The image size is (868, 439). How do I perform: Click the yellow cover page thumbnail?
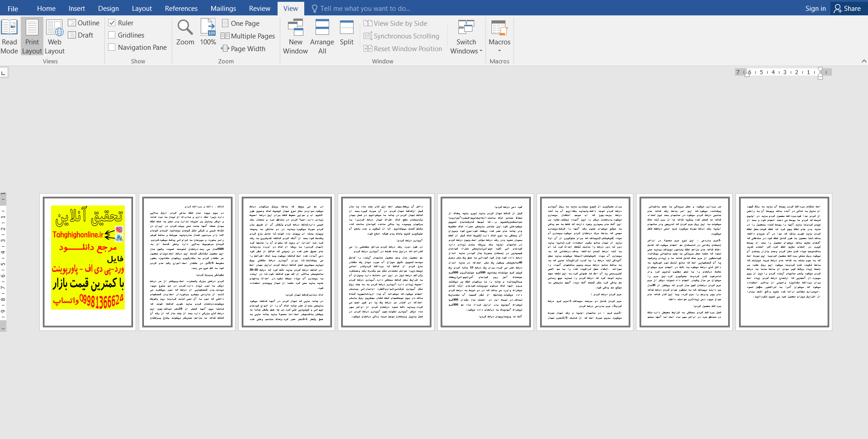coord(88,262)
